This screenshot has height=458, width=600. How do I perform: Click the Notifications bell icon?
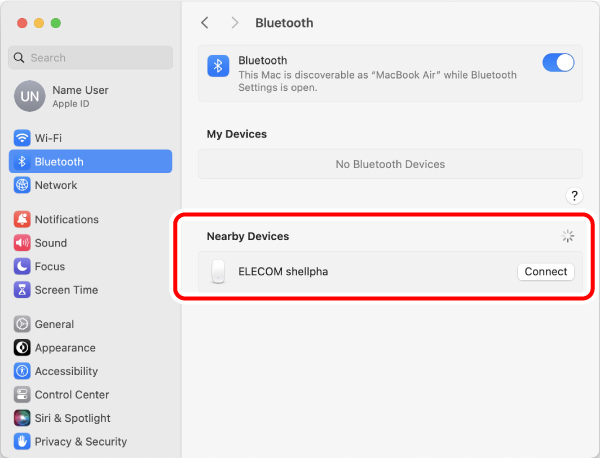click(x=22, y=219)
